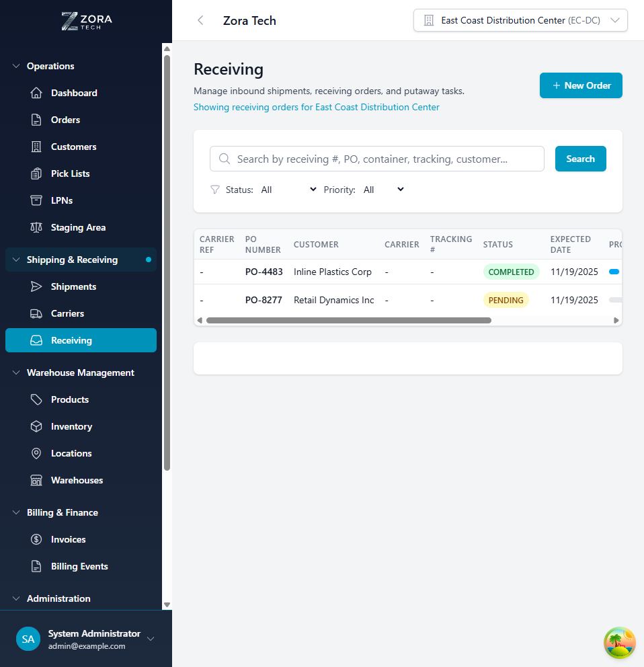Open the Priority filter dropdown
The width and height of the screenshot is (644, 667).
385,190
